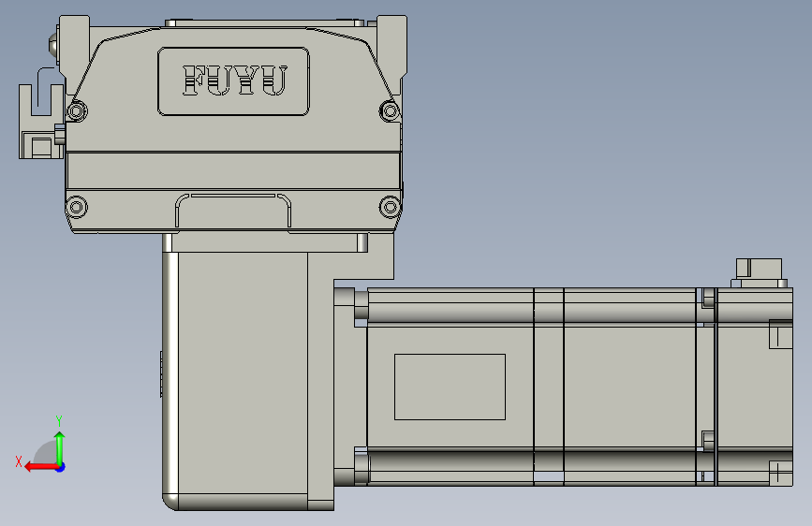Viewport: 812px width, 526px height.
Task: Click the blue Z axis dot of triad
Action: pos(61,467)
